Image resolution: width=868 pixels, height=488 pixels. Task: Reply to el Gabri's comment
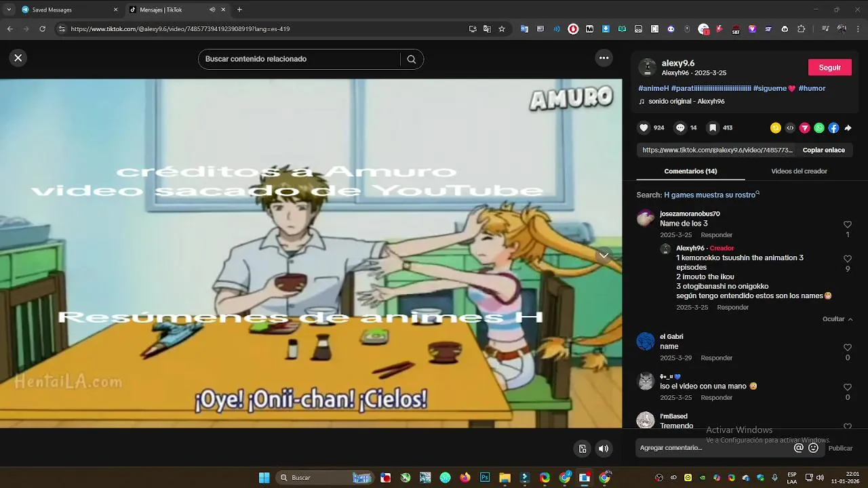pos(716,358)
